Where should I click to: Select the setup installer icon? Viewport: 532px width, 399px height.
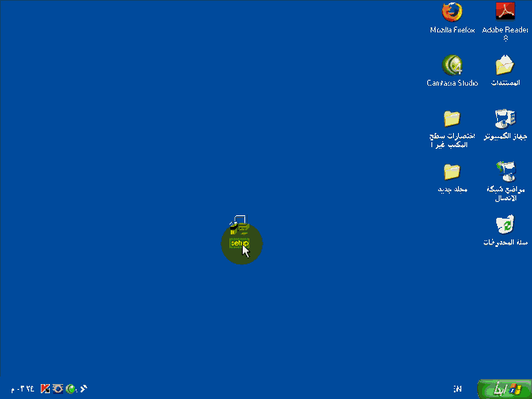pyautogui.click(x=239, y=226)
